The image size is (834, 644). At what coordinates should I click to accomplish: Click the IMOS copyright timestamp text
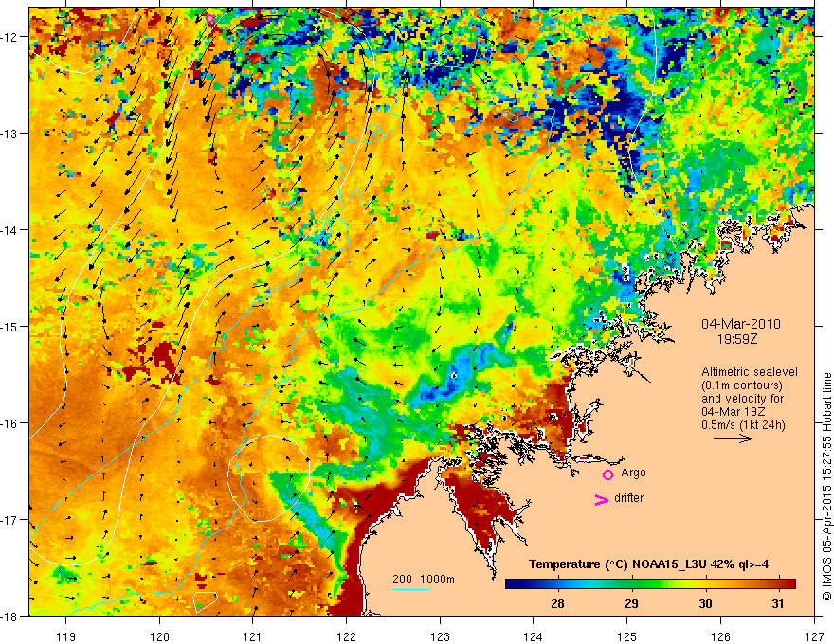tap(826, 486)
